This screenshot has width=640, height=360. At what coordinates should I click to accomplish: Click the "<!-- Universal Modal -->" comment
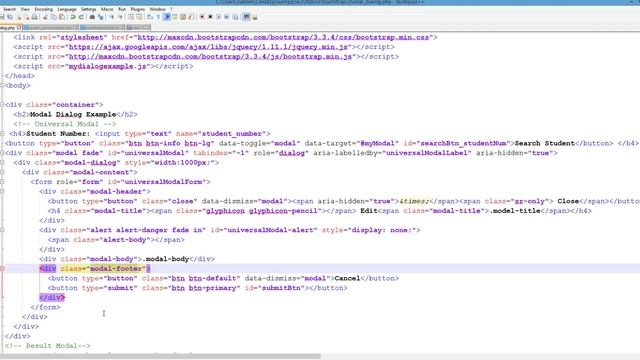point(64,124)
